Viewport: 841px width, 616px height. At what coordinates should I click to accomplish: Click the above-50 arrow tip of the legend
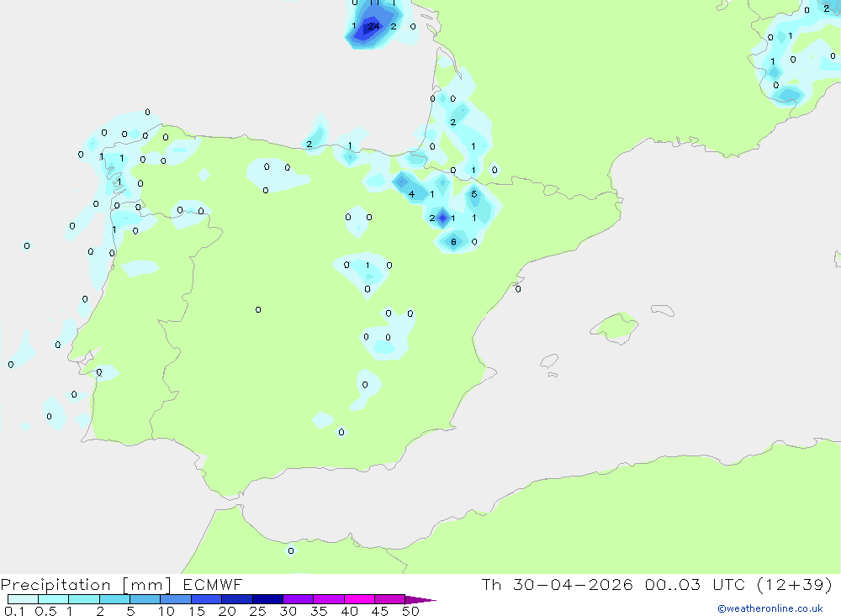click(x=421, y=600)
